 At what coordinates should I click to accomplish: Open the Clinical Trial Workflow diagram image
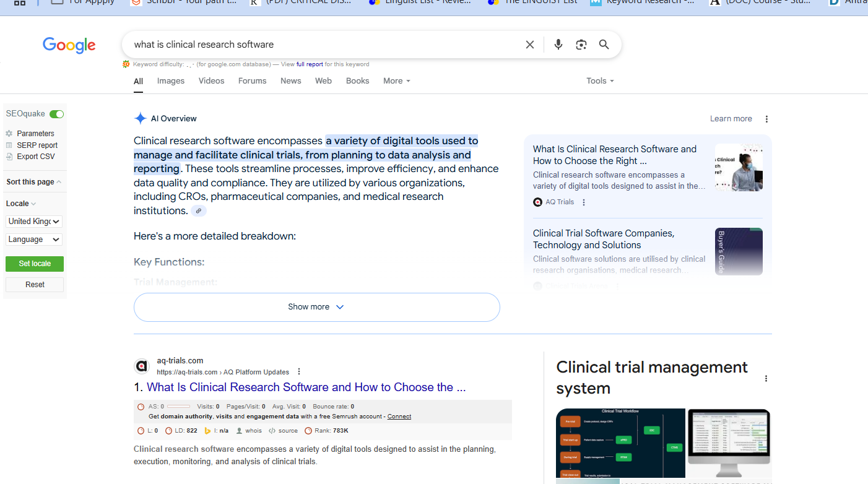click(620, 443)
